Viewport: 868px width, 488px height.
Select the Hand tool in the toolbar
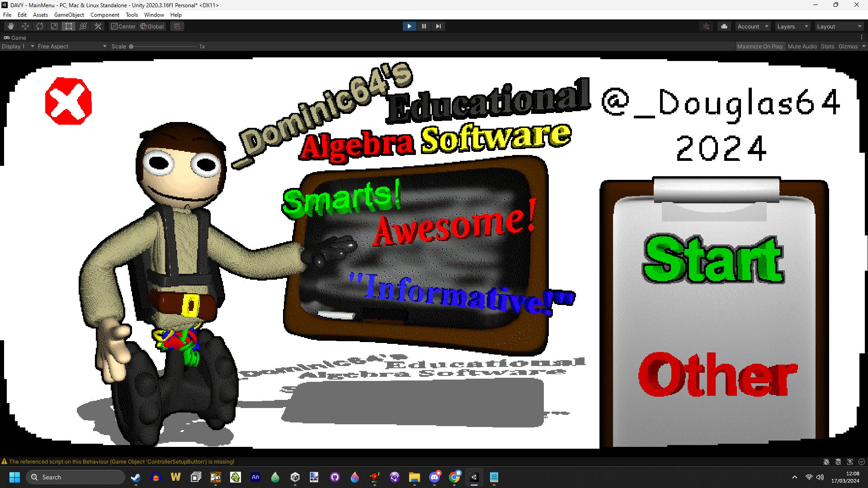10,26
